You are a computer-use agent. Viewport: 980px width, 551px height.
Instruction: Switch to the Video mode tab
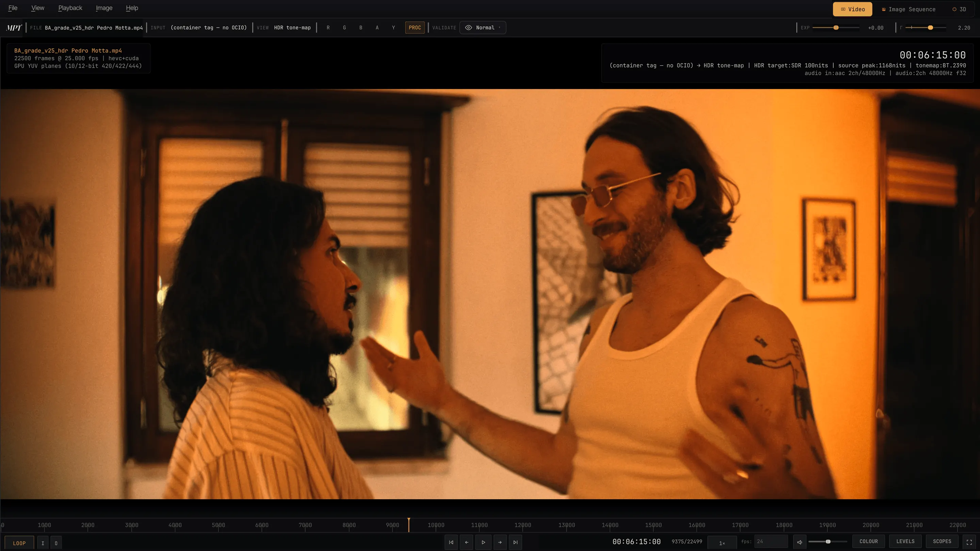[852, 9]
